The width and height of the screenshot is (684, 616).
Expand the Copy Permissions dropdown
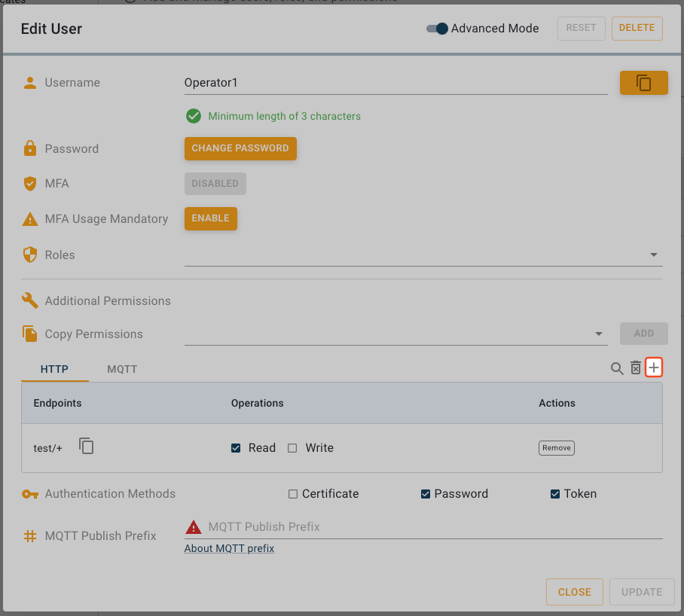(598, 333)
